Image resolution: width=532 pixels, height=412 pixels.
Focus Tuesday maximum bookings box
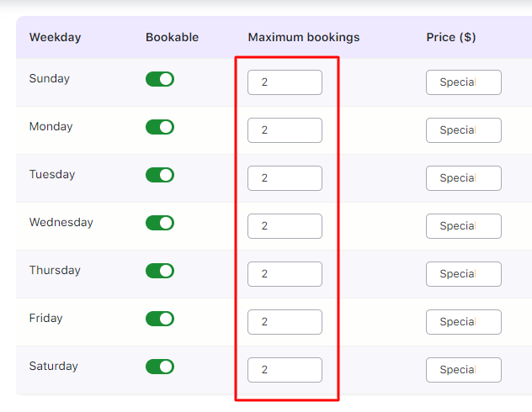tap(285, 178)
